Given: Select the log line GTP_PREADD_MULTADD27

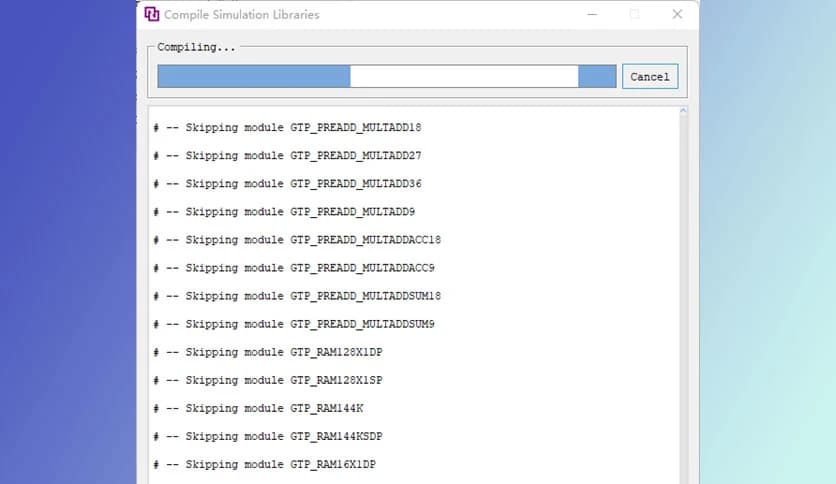Looking at the screenshot, I should point(287,156).
